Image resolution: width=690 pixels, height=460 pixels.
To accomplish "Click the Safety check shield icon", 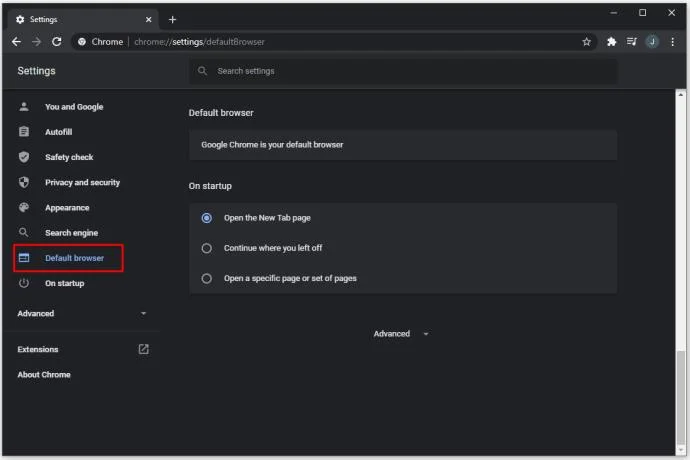I will click(24, 157).
